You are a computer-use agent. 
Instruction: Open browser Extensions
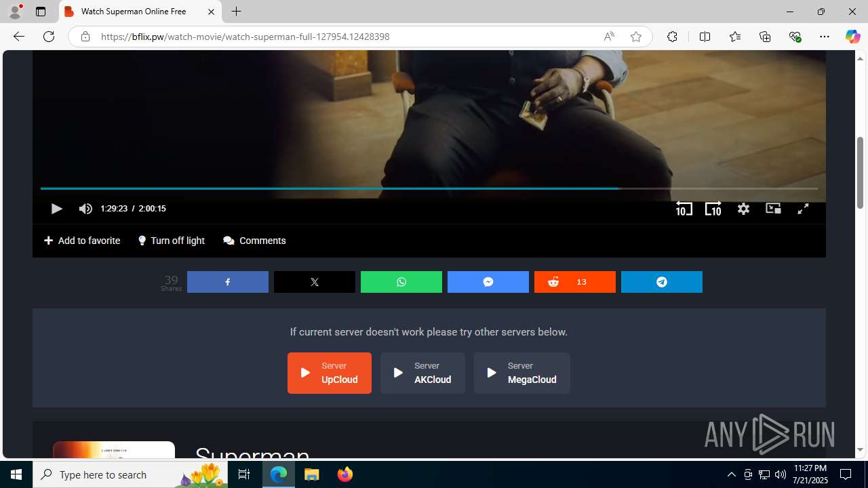tap(672, 37)
